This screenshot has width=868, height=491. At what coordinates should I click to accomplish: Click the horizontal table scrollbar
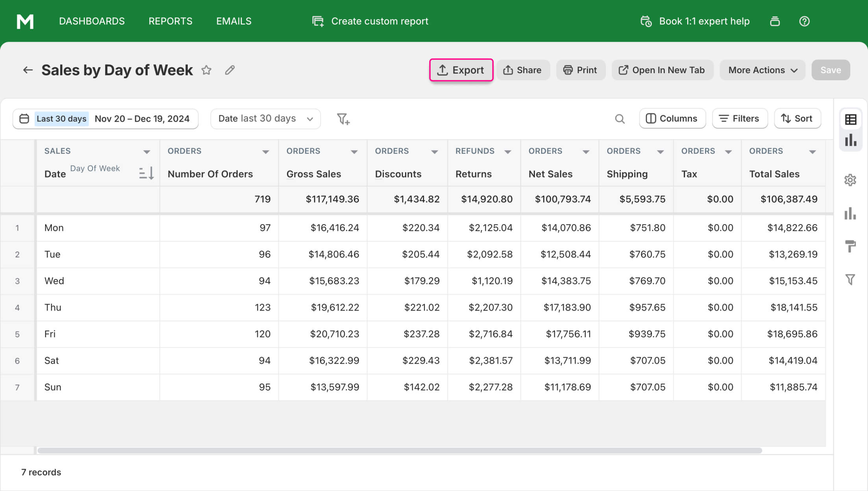tap(399, 450)
